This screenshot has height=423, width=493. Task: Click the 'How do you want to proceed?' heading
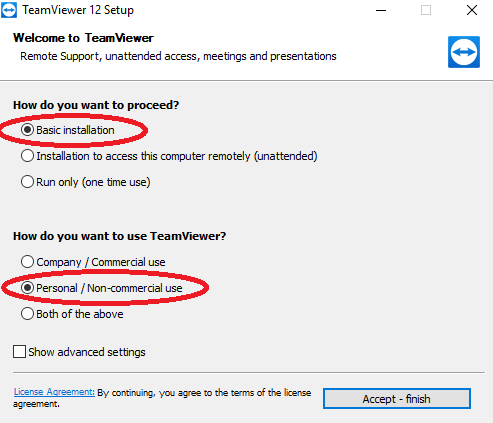point(96,105)
